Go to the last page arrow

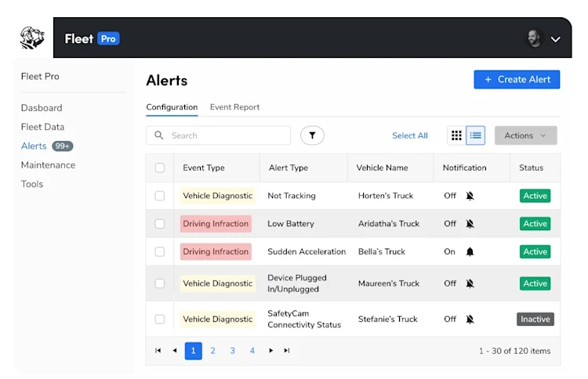[287, 351]
